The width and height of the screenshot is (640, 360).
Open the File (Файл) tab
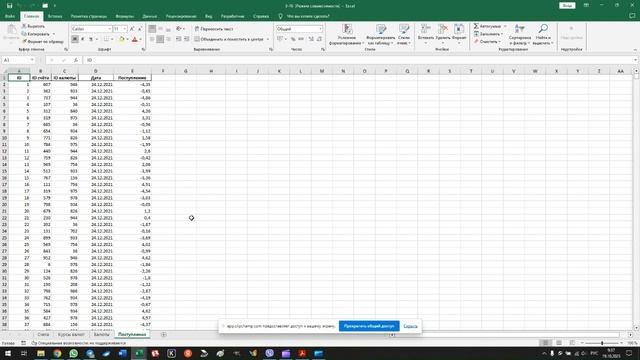point(10,16)
